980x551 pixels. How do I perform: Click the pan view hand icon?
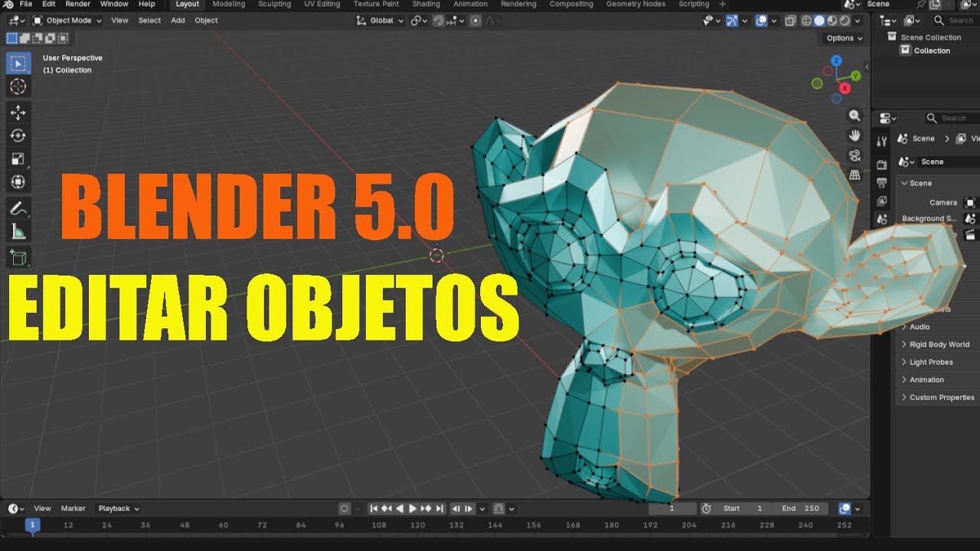[x=854, y=135]
